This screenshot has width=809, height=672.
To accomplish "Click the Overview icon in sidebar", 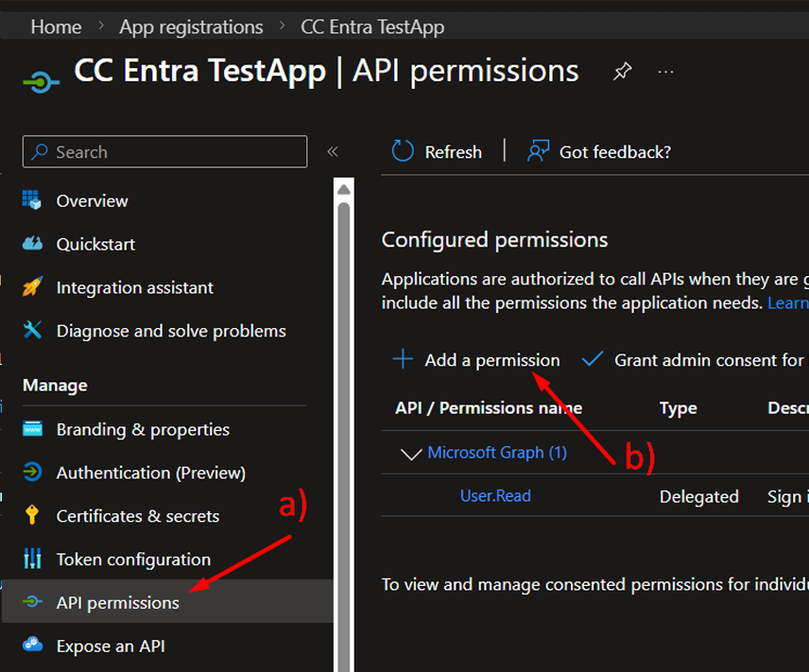I will pos(33,200).
